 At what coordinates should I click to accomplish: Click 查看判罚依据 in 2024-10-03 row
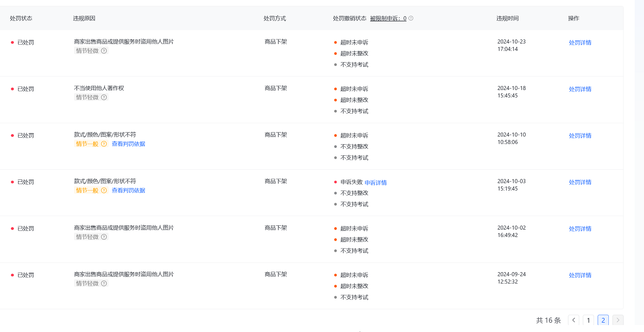tap(128, 191)
